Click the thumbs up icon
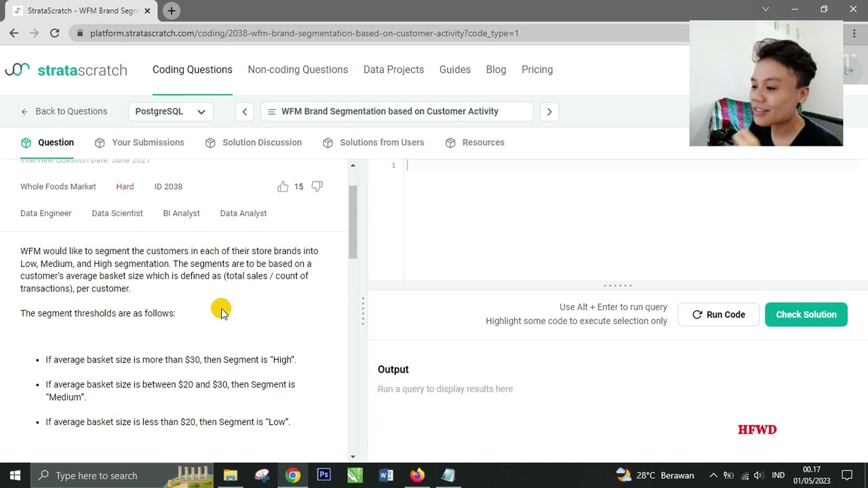The width and height of the screenshot is (868, 488). [x=283, y=186]
